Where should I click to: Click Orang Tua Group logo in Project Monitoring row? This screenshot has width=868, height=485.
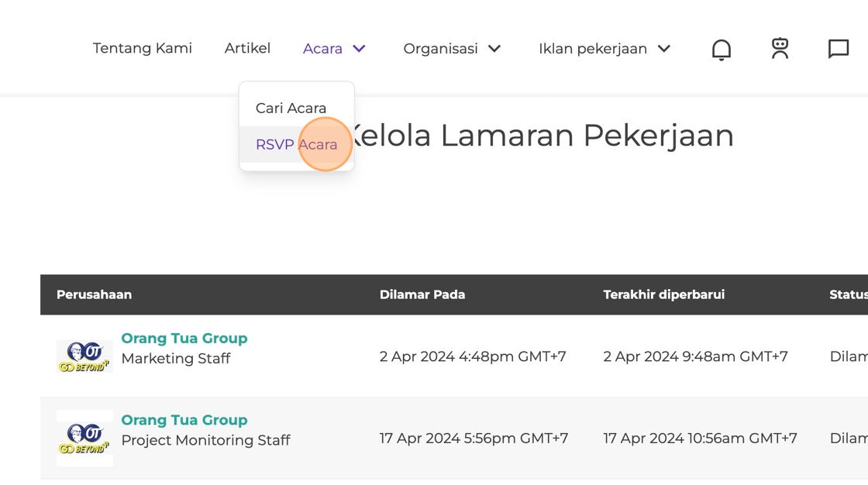(x=84, y=438)
